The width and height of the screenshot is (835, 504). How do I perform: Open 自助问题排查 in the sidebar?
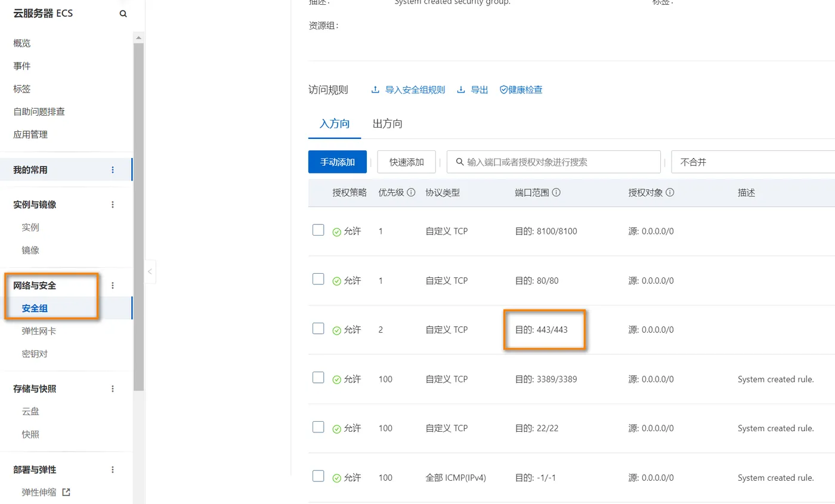click(39, 112)
